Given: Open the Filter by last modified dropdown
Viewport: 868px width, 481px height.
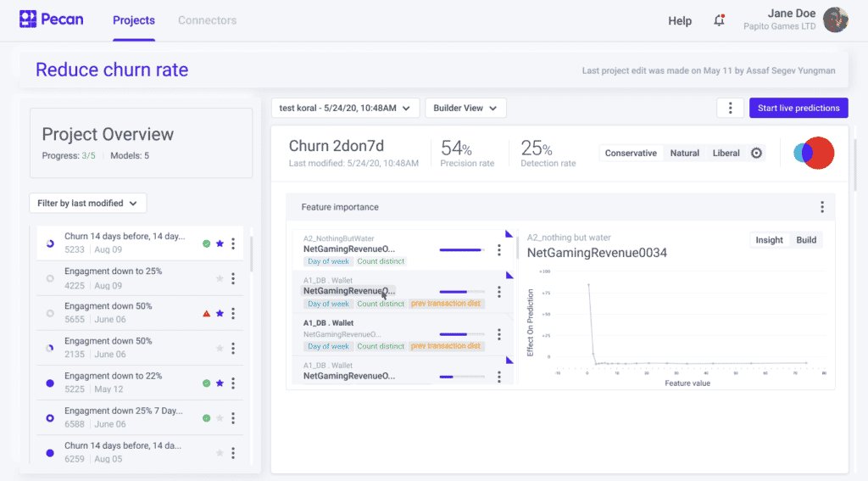Looking at the screenshot, I should click(x=87, y=204).
